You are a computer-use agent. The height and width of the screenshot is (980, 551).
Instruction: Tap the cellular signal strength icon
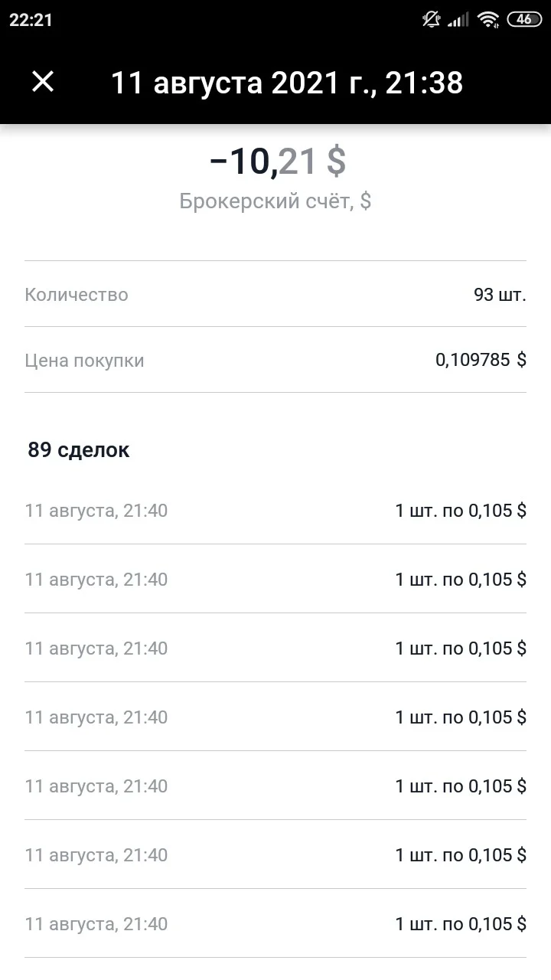(458, 21)
